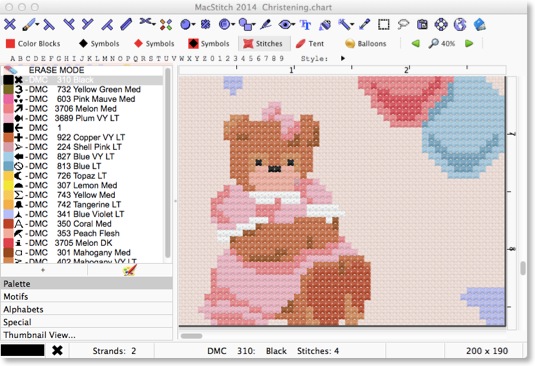This screenshot has height=366, width=535.
Task: Open the bead circle tool dropdown
Action: (193, 24)
